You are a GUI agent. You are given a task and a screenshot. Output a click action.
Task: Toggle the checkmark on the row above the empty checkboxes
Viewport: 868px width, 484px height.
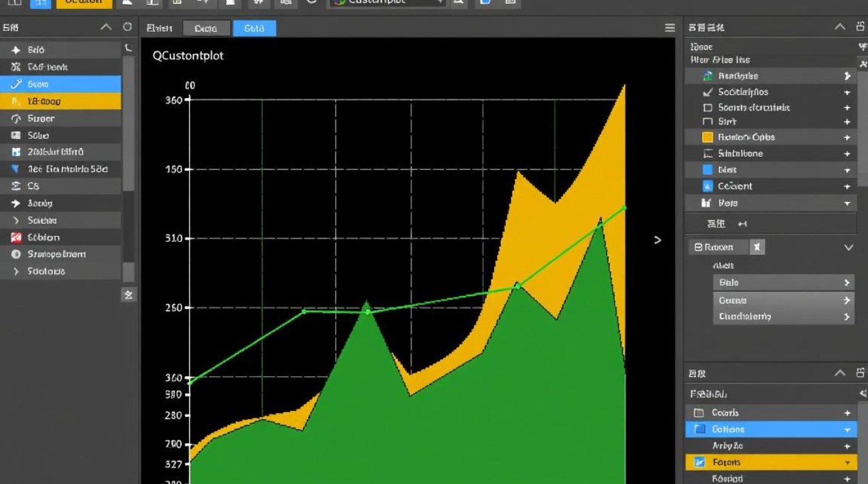707,92
